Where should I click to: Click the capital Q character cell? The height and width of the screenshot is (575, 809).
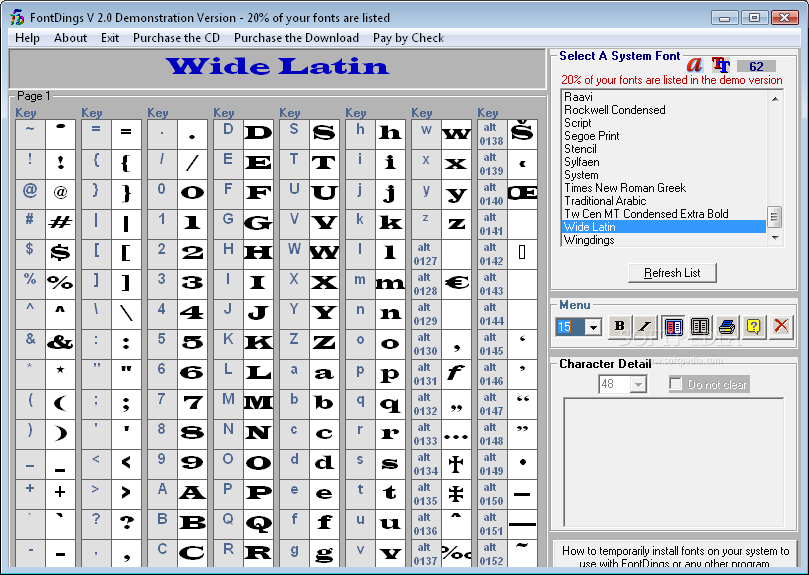[x=258, y=522]
